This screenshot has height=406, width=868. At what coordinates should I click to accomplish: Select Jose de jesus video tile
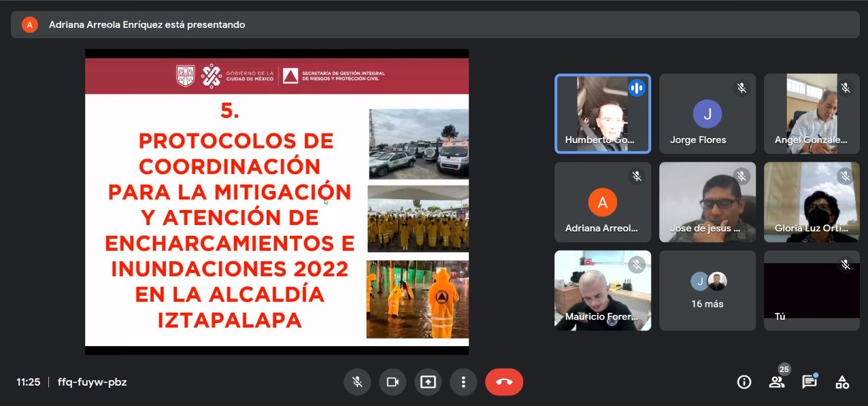[x=707, y=202]
